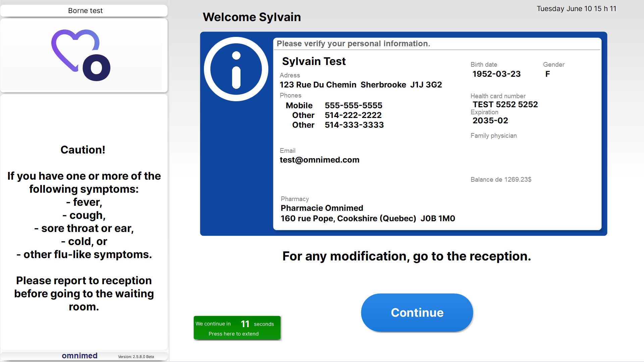The image size is (644, 362).
Task: Click the omnimed footer logo text
Action: pos(79,356)
